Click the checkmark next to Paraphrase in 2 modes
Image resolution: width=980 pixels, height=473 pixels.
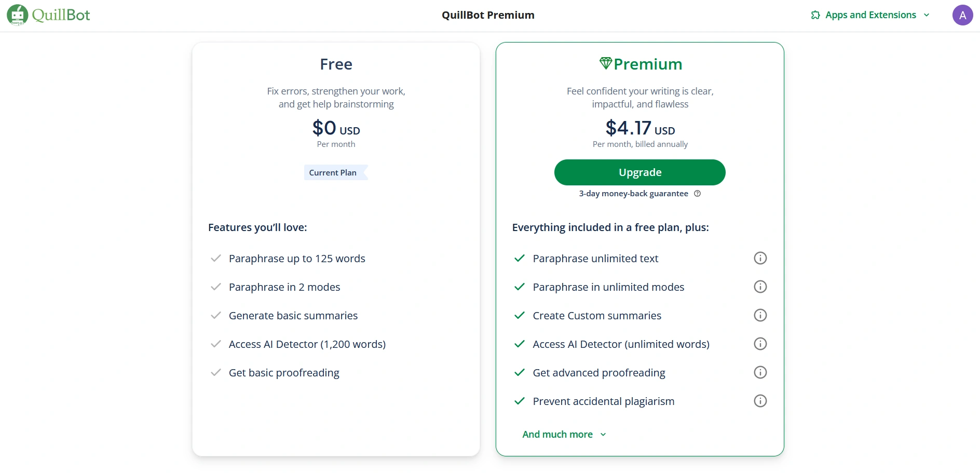(x=216, y=287)
